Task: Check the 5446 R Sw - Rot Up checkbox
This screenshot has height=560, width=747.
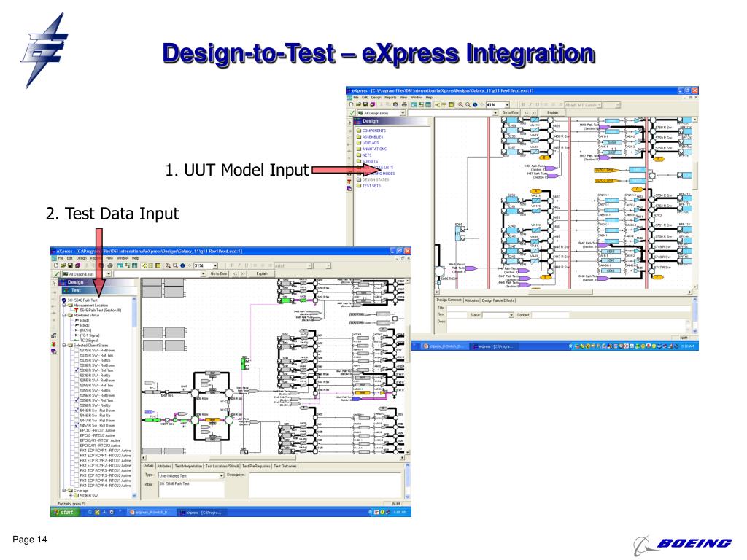Action: click(x=77, y=416)
